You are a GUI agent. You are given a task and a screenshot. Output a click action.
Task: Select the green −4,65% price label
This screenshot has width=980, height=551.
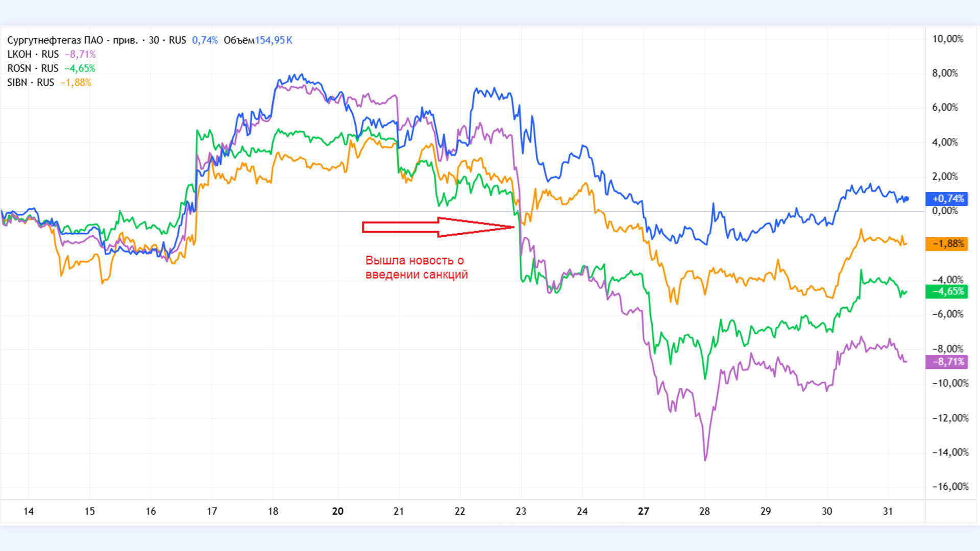947,291
